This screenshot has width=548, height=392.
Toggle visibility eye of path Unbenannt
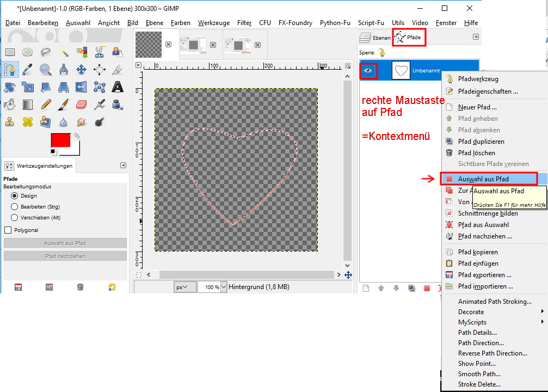[368, 70]
